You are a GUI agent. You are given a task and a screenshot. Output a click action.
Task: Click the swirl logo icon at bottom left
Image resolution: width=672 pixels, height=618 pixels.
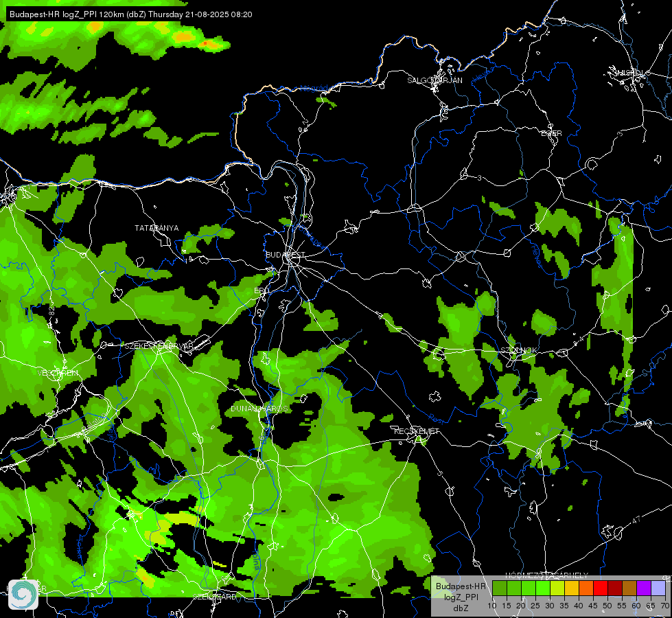(x=23, y=594)
